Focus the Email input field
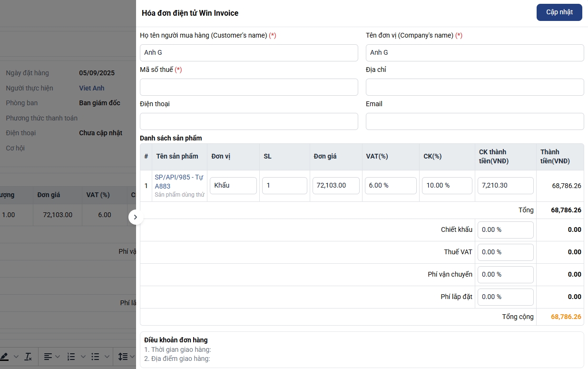588x369 pixels. pos(474,121)
